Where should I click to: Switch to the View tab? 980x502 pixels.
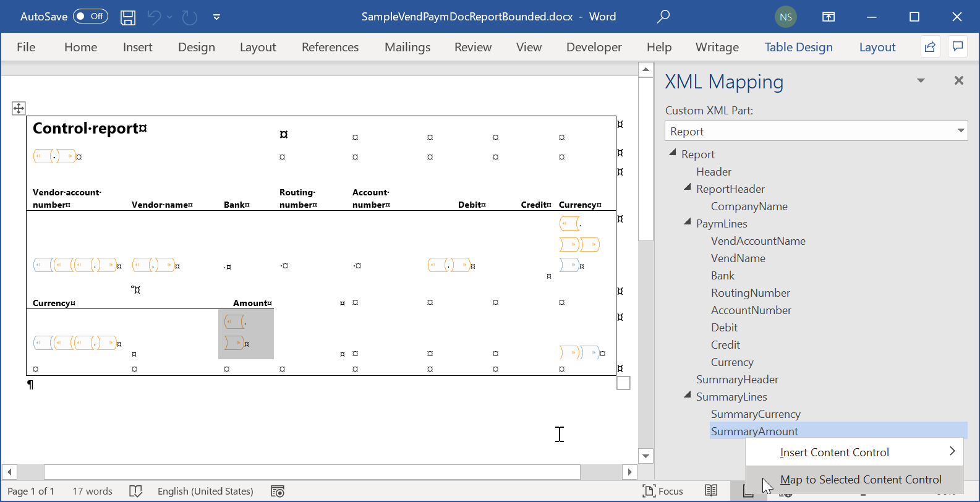529,47
